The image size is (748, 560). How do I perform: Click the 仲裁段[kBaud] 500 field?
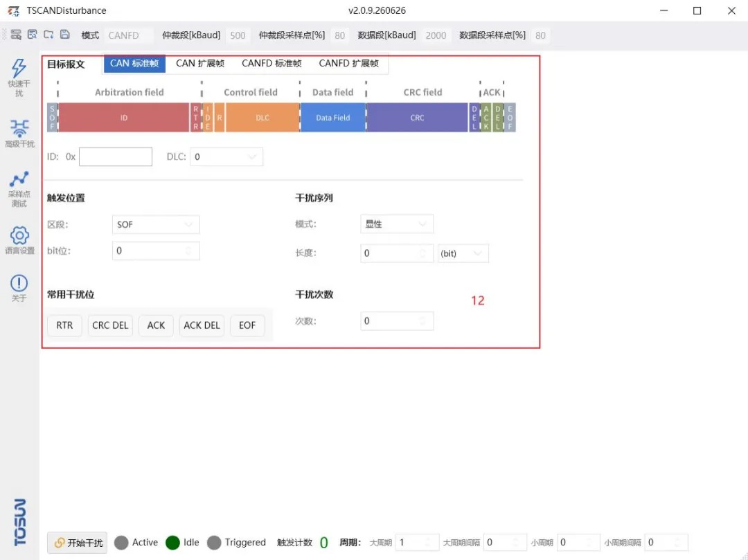(x=238, y=35)
